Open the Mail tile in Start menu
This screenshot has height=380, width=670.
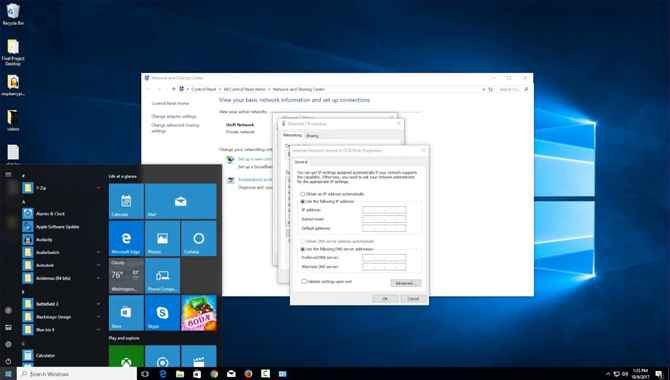click(x=181, y=201)
